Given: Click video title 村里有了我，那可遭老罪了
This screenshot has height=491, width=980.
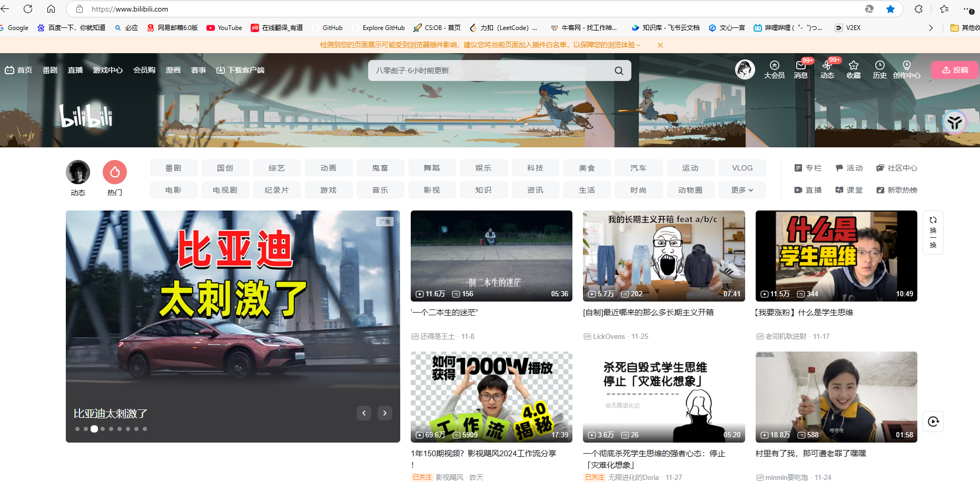Looking at the screenshot, I should click(810, 454).
